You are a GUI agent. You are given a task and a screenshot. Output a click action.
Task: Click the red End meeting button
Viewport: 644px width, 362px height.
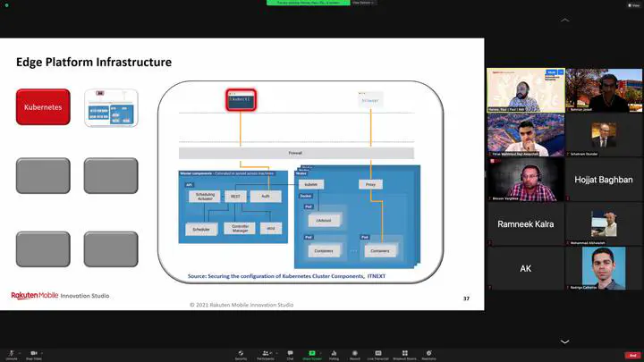click(x=631, y=354)
